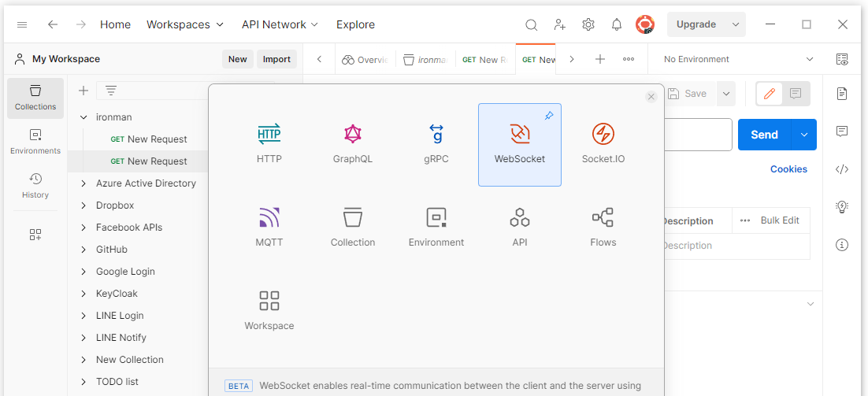Add a new collection with plus icon
The width and height of the screenshot is (868, 396).
click(x=83, y=91)
